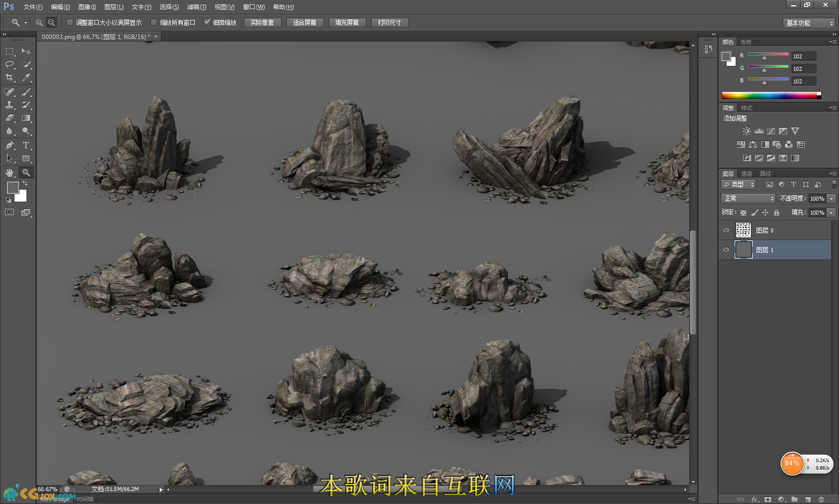This screenshot has height=504, width=839.
Task: Hide 图层 0 with its eye icon
Action: pyautogui.click(x=726, y=231)
